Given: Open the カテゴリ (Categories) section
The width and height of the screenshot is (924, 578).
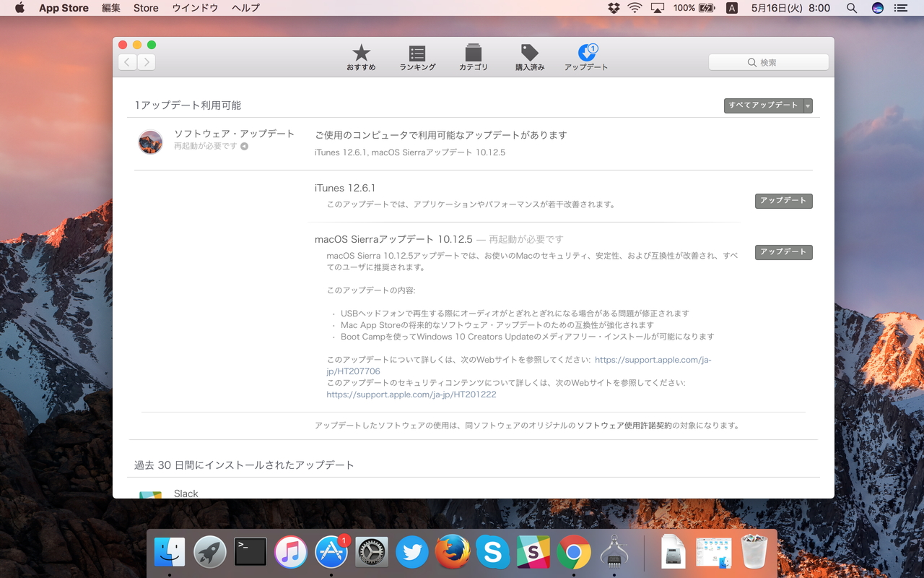Looking at the screenshot, I should coord(474,58).
